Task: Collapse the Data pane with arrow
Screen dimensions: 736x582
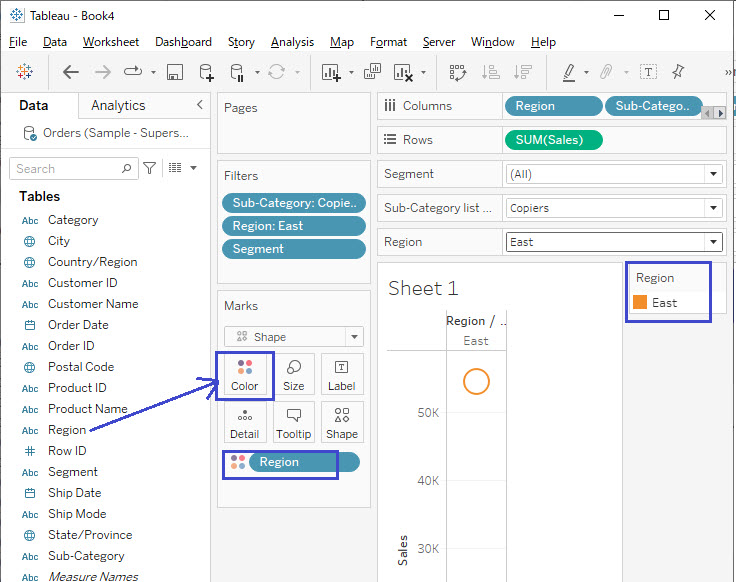Action: coord(199,105)
